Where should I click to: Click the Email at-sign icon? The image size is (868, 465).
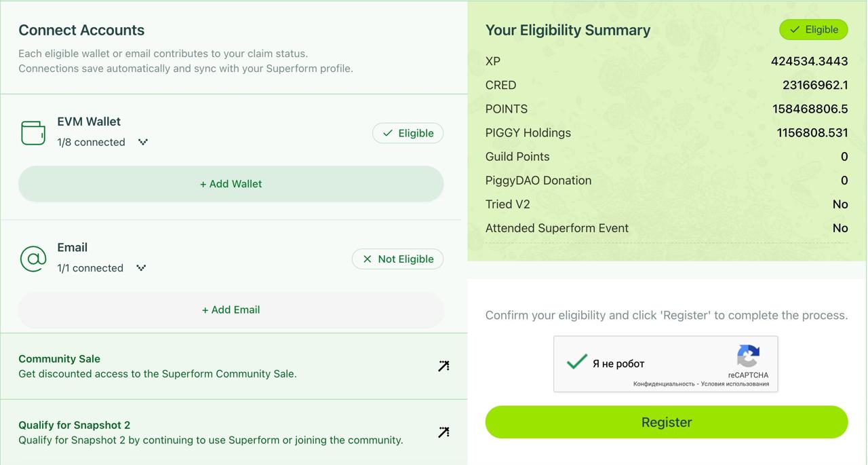[x=33, y=259]
